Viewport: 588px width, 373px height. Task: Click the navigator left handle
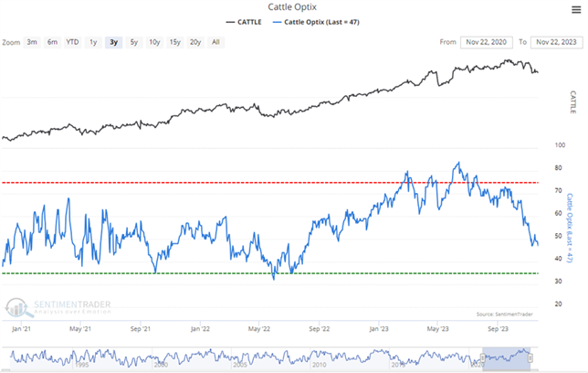pos(482,357)
